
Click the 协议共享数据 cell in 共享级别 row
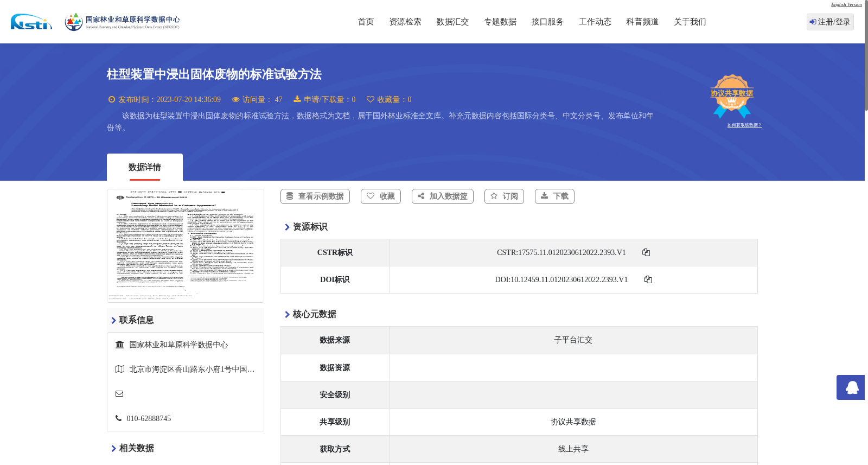pyautogui.click(x=573, y=422)
